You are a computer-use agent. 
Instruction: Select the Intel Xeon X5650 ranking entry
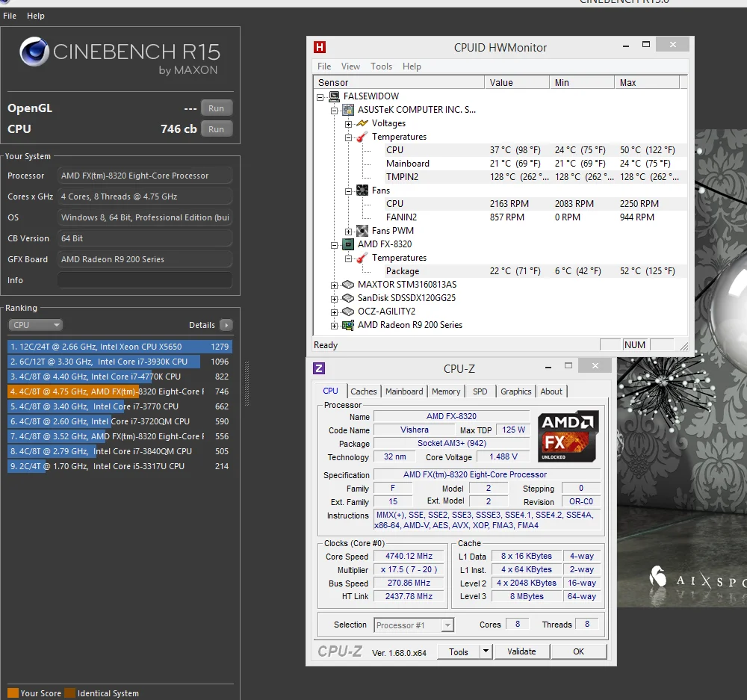tap(120, 347)
